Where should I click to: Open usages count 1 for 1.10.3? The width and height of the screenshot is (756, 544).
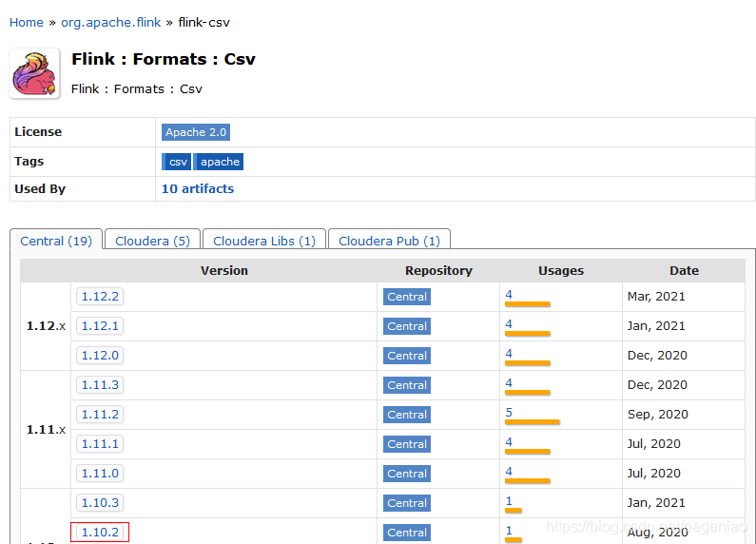(x=509, y=500)
